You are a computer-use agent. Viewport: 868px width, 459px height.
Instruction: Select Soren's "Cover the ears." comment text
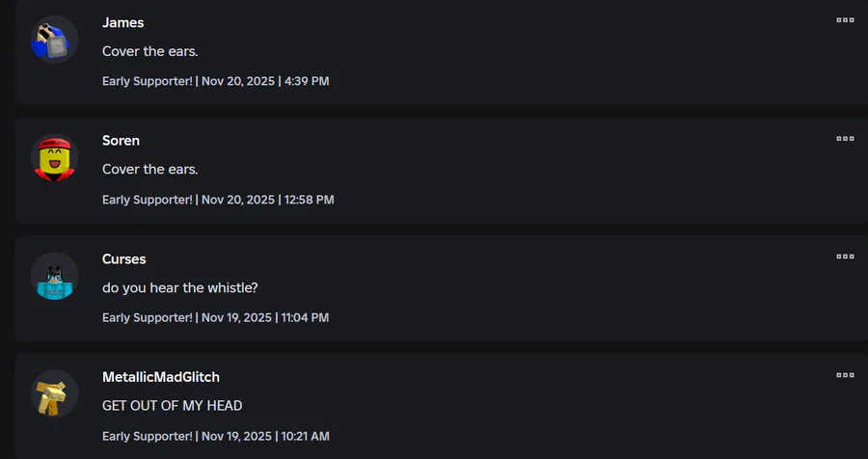[150, 170]
